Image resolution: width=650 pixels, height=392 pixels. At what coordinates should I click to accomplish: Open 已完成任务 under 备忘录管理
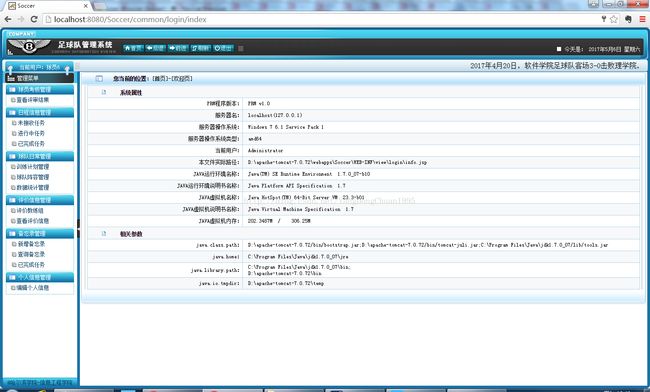click(31, 264)
